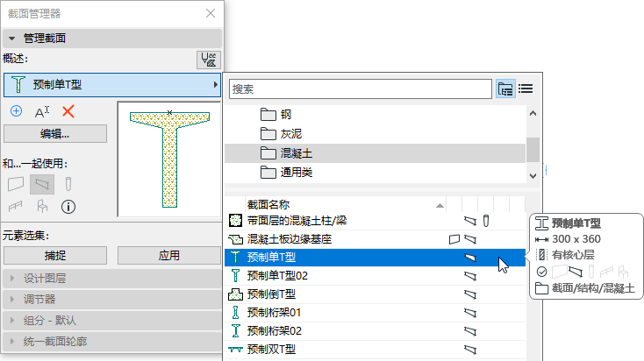
Task: Toggle column usage icon under 和...一起使用
Action: 68,184
